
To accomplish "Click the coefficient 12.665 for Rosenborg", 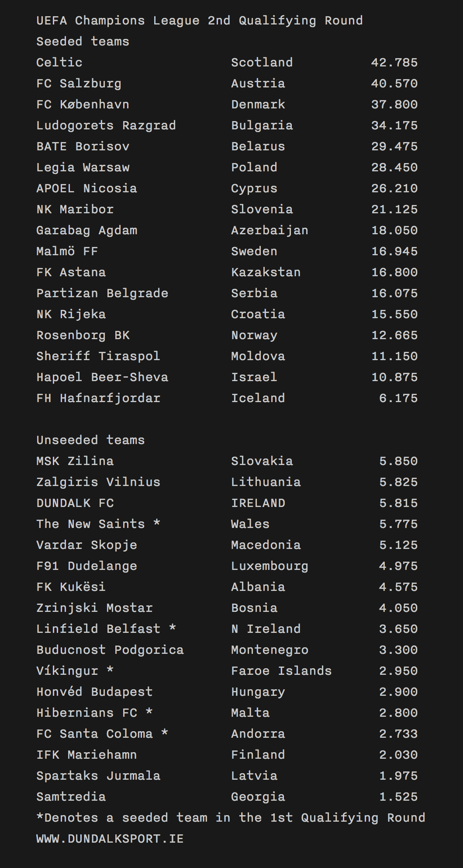I will pos(394,335).
